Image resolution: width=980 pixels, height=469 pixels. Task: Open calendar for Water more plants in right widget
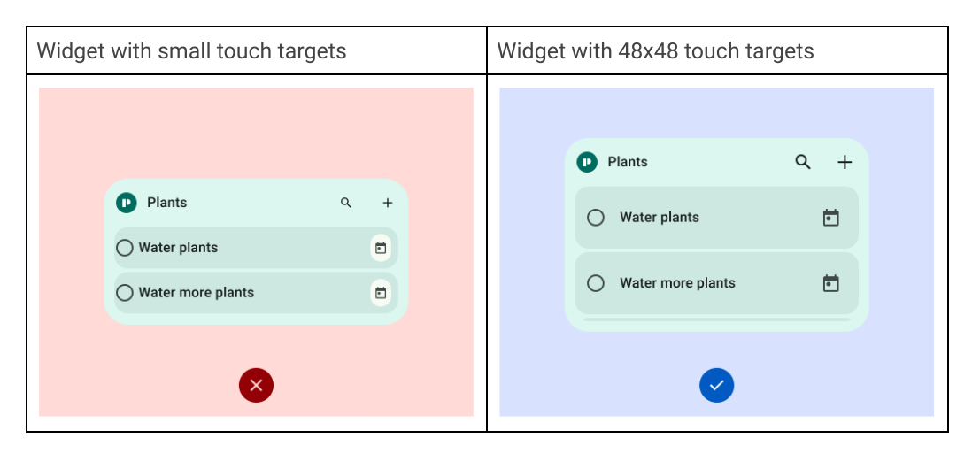pos(830,283)
